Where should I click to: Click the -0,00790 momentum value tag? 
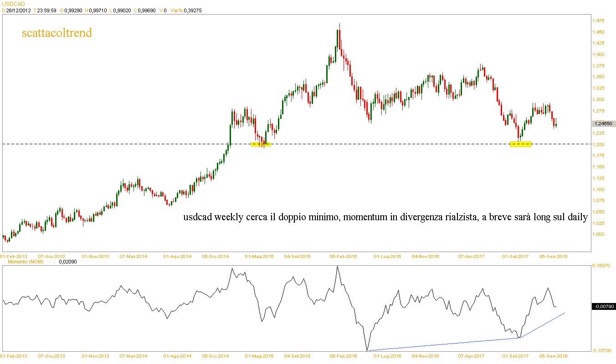(604, 307)
